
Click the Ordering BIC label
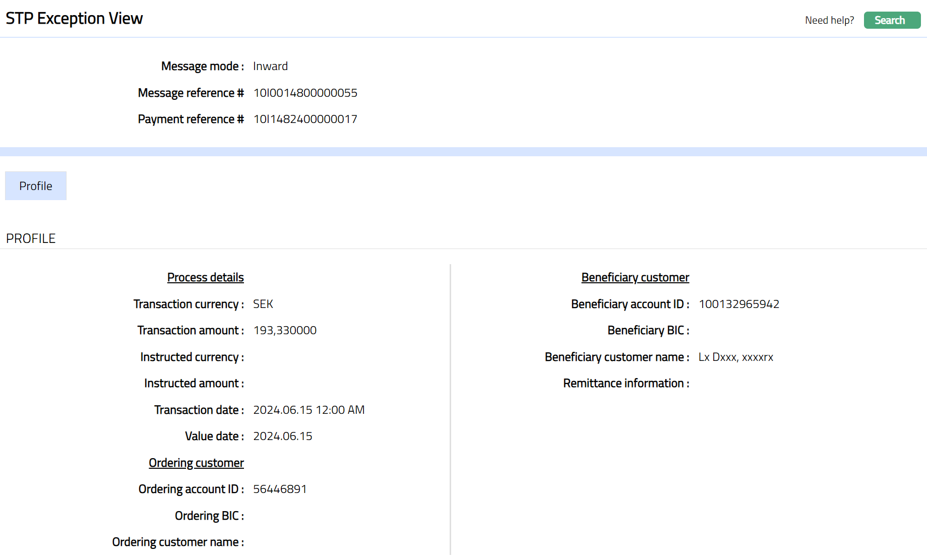point(209,516)
